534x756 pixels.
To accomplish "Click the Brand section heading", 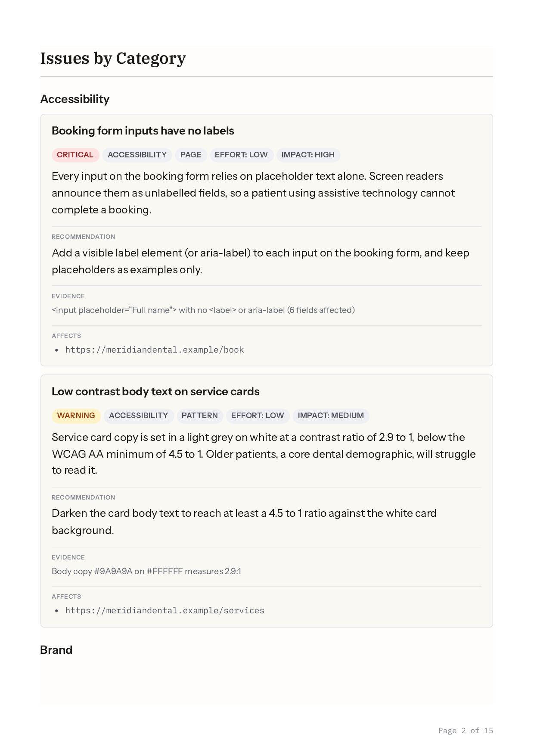I will point(56,650).
